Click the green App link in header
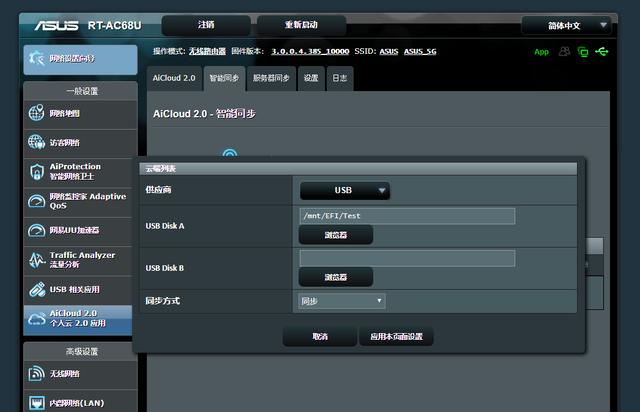The image size is (640, 412). (541, 52)
